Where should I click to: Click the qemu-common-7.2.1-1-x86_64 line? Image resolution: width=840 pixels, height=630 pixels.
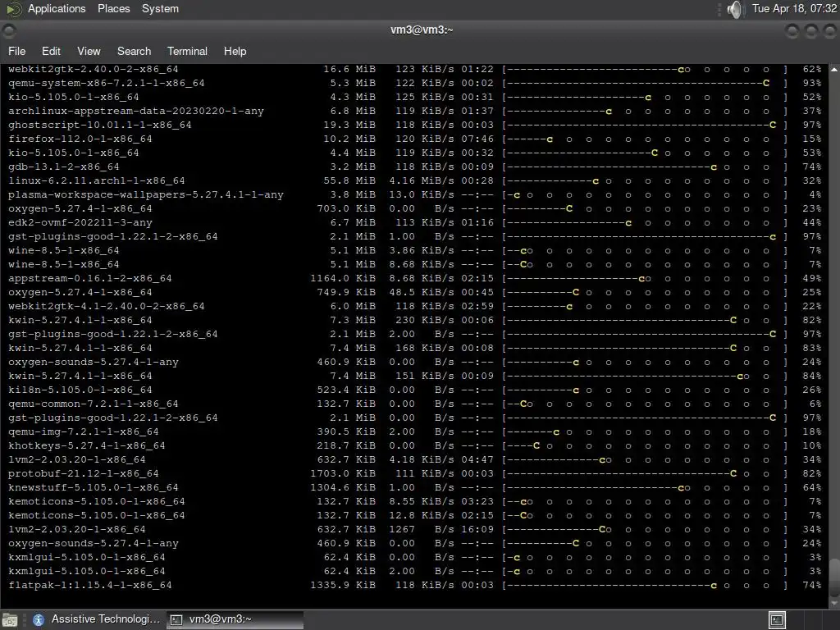tap(414, 404)
